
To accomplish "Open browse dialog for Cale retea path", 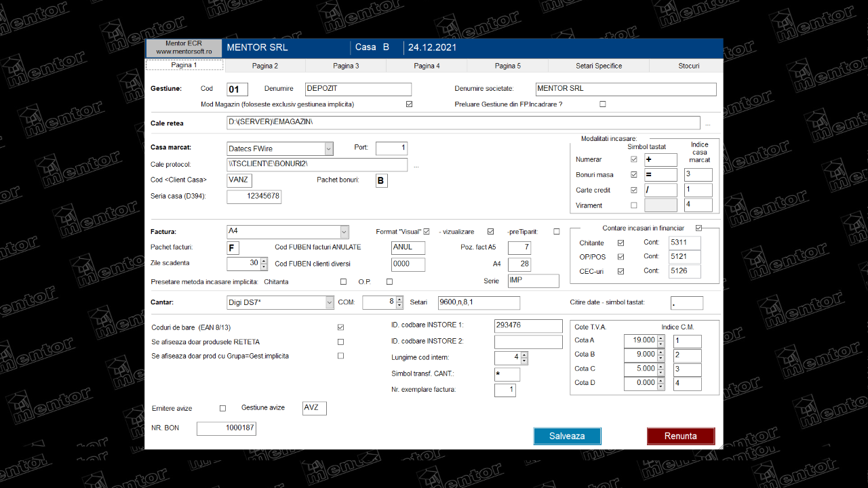I will tap(708, 124).
